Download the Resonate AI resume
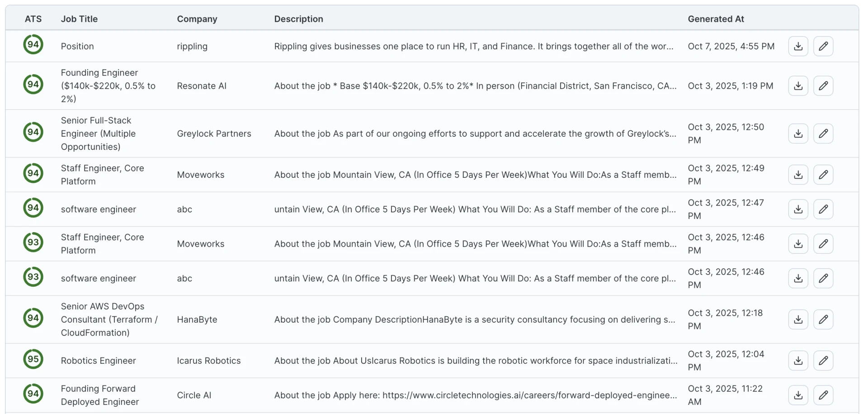The height and width of the screenshot is (414, 868). point(798,86)
